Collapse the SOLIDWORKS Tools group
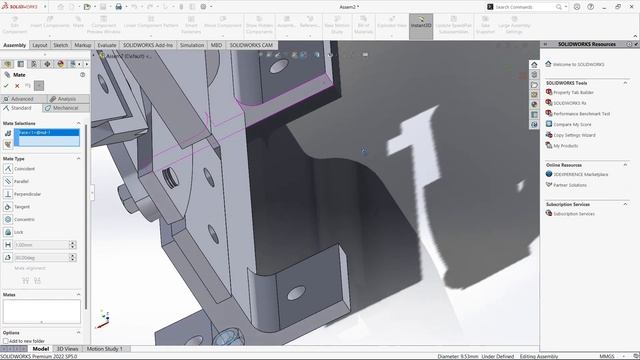The height and width of the screenshot is (360, 640). (x=625, y=83)
